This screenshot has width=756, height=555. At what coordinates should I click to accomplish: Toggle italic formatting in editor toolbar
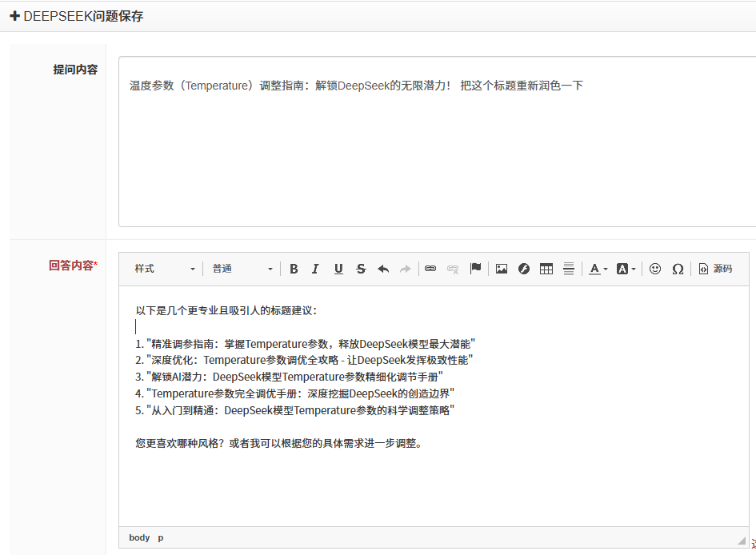315,269
